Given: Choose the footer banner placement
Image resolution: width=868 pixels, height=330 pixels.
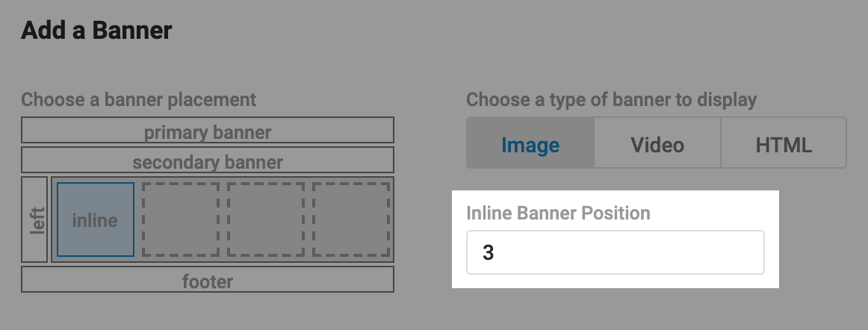Looking at the screenshot, I should coord(208,281).
